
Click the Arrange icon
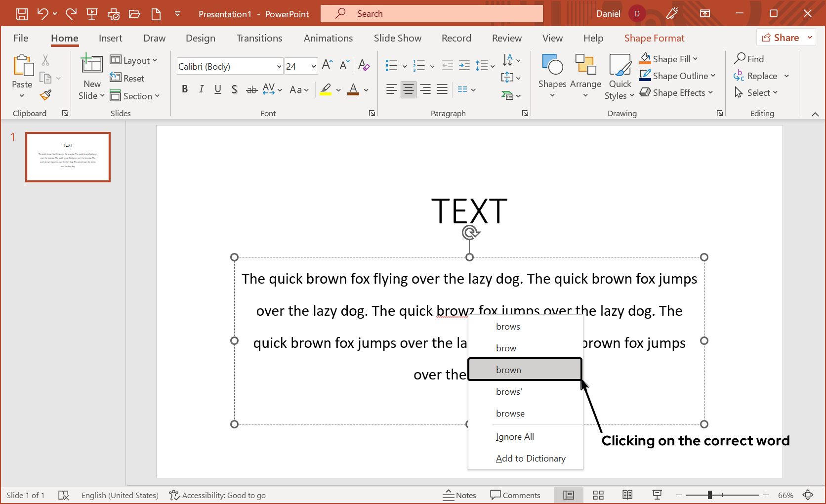(585, 75)
